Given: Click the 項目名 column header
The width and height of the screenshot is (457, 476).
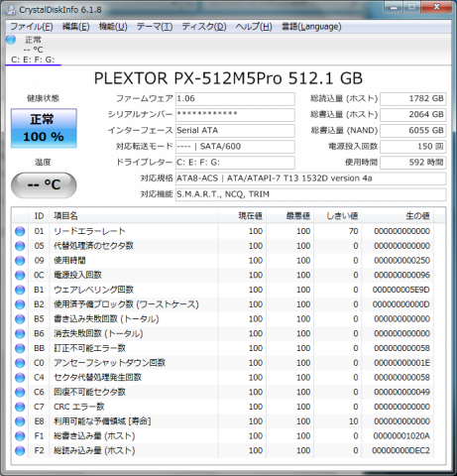Looking at the screenshot, I should [134, 216].
